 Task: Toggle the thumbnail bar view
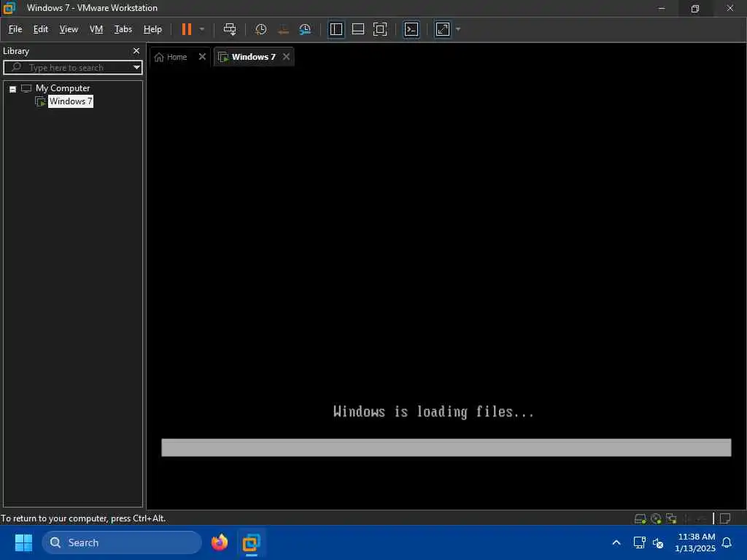pos(357,29)
